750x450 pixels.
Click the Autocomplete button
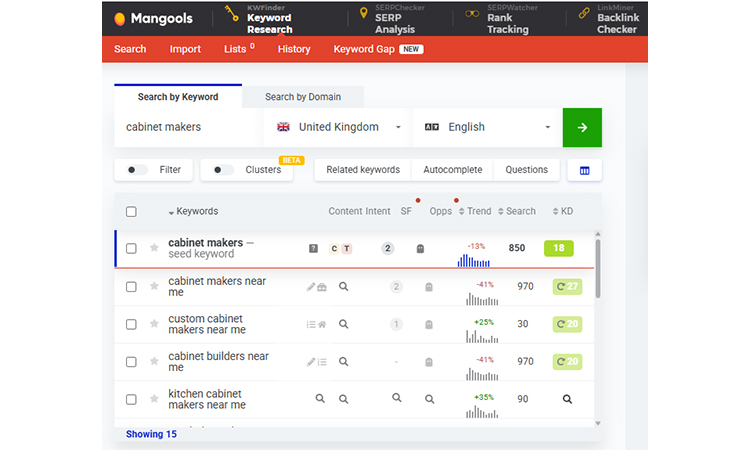(452, 170)
